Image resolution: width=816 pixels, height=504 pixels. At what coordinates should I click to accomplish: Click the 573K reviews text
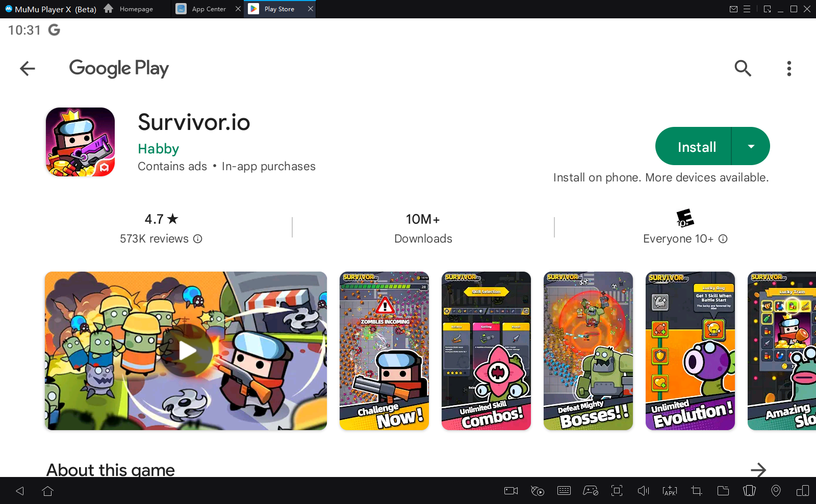[x=154, y=238]
